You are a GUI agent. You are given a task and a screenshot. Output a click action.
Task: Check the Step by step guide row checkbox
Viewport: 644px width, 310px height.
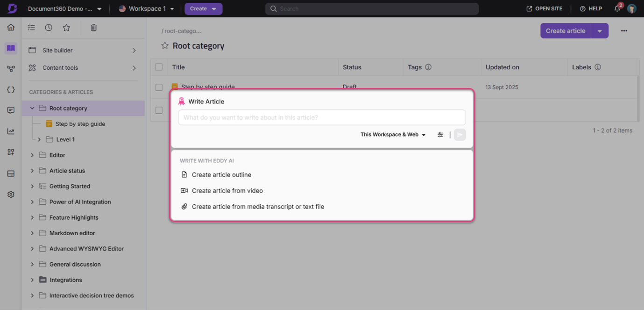(159, 87)
